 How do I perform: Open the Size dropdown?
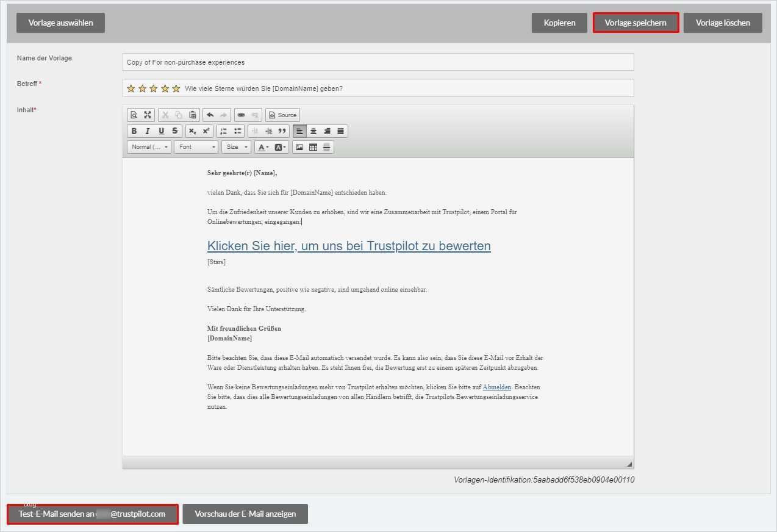[236, 147]
